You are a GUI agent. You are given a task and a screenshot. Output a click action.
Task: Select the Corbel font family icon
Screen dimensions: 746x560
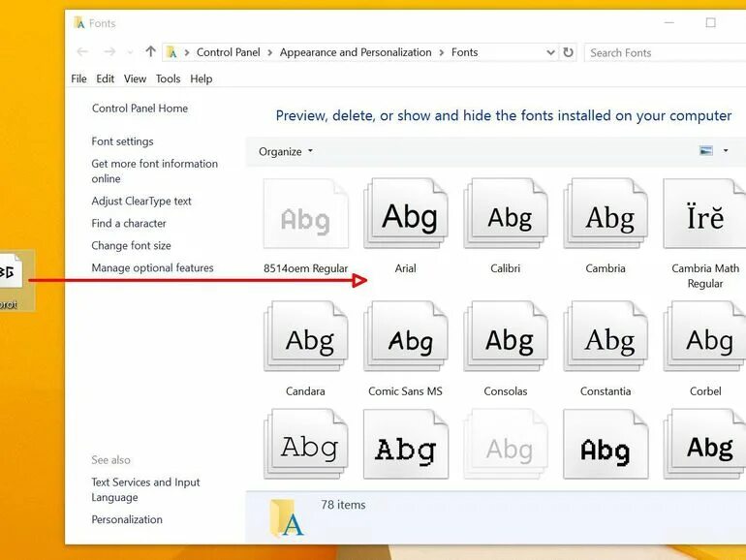tap(705, 336)
